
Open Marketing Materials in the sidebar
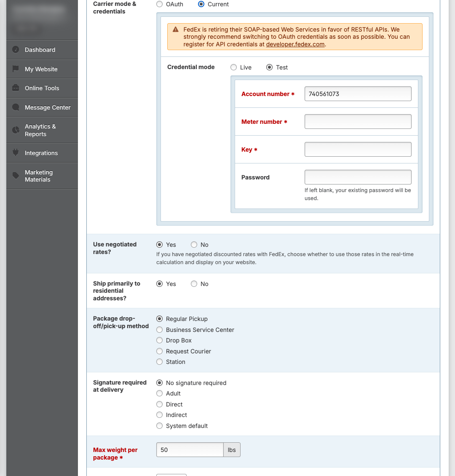point(42,176)
